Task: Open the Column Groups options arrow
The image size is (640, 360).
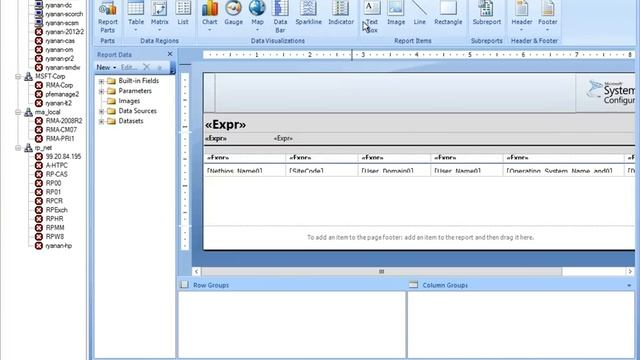Action: (629, 285)
